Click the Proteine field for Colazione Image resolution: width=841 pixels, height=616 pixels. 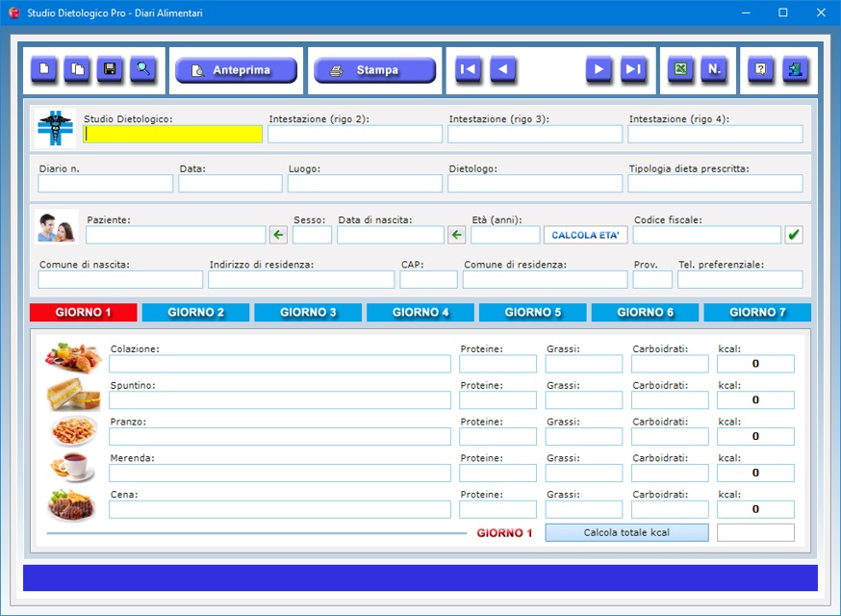(497, 364)
